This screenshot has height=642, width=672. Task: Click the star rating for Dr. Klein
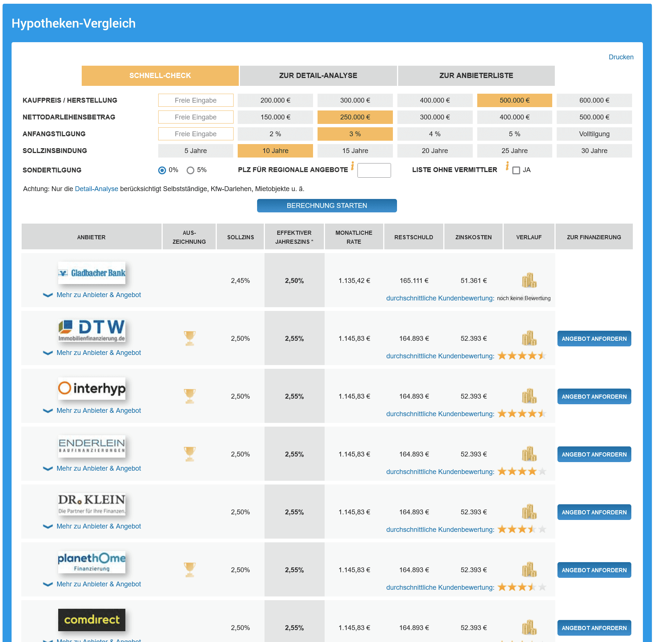point(522,529)
